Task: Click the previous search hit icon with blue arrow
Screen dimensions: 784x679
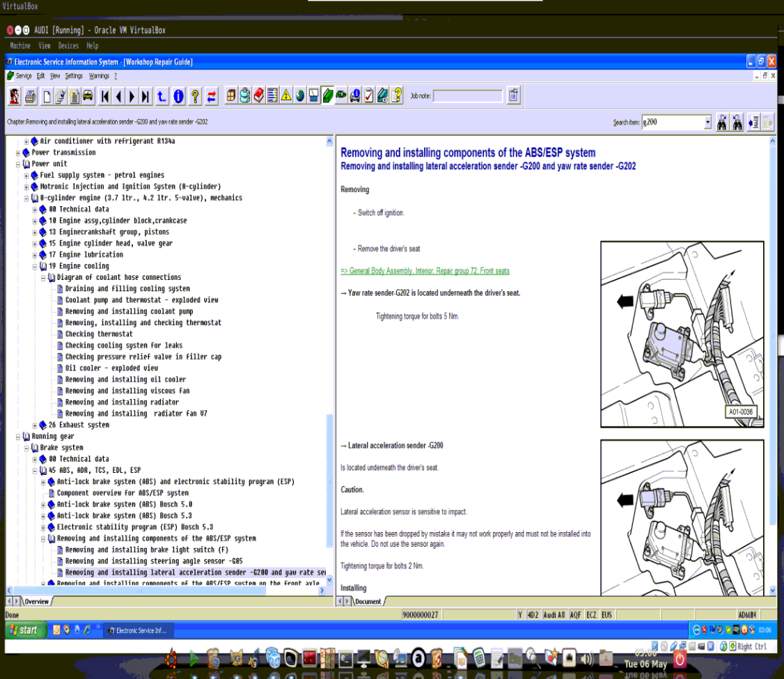Action: tap(753, 123)
